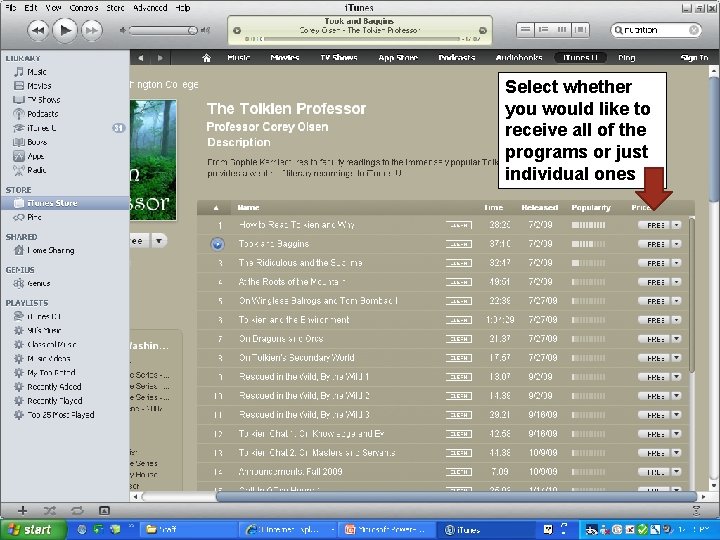The image size is (720, 540).
Task: Switch to album list view icon
Action: click(544, 30)
